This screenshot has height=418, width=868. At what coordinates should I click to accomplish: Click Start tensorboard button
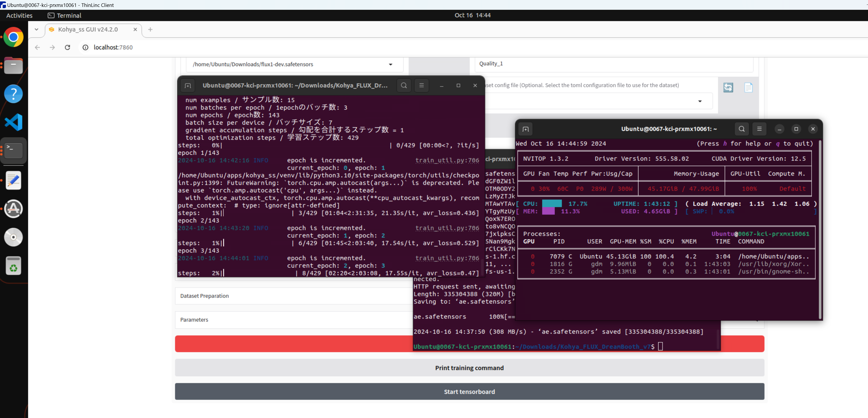click(469, 392)
